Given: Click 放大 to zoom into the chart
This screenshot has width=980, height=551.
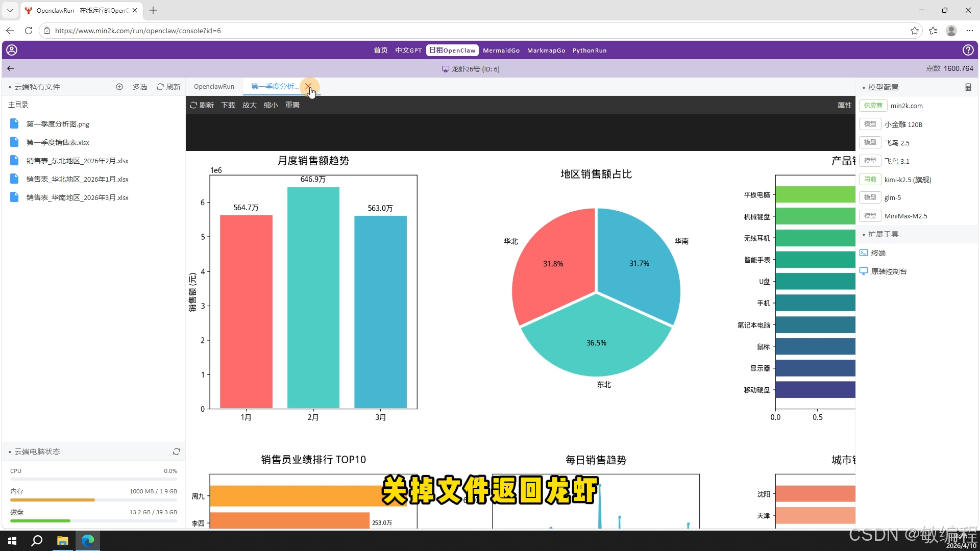Looking at the screenshot, I should 249,105.
